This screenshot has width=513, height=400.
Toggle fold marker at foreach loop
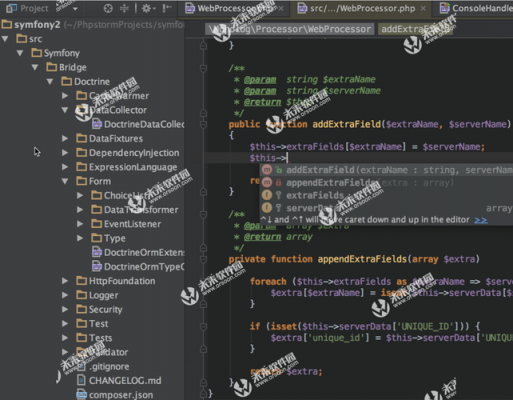(x=203, y=282)
